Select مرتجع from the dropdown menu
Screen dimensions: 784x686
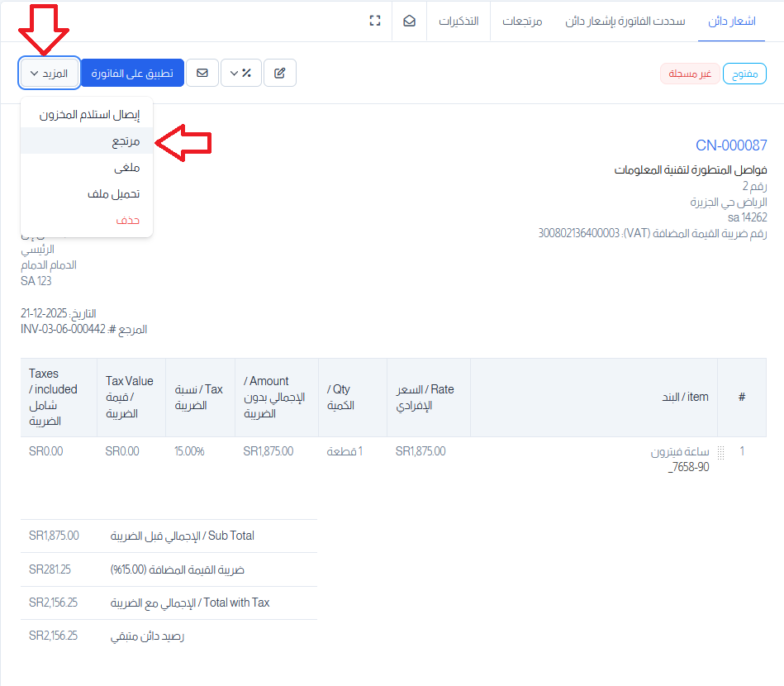click(x=126, y=141)
